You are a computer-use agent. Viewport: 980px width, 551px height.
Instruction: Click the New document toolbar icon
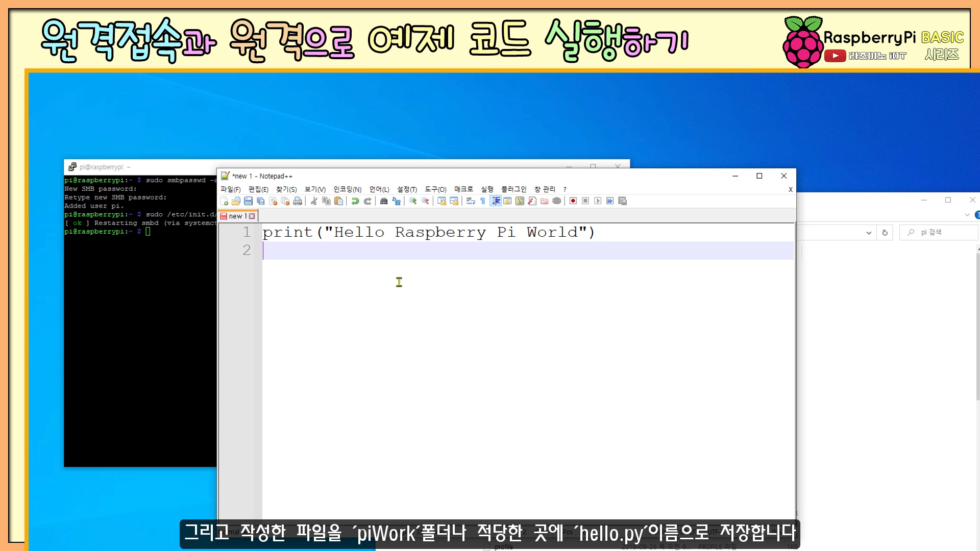[x=224, y=201]
